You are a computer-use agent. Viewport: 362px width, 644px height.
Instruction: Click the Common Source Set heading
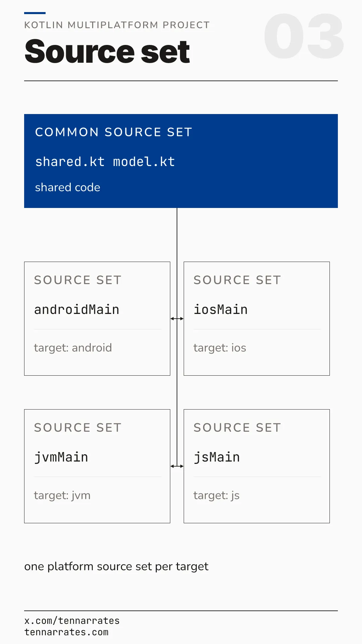click(x=114, y=132)
